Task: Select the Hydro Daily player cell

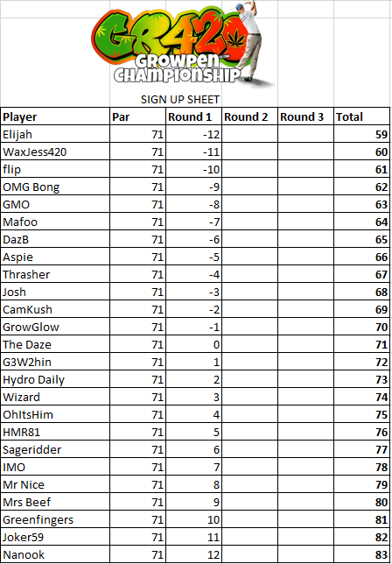Action: (55, 379)
